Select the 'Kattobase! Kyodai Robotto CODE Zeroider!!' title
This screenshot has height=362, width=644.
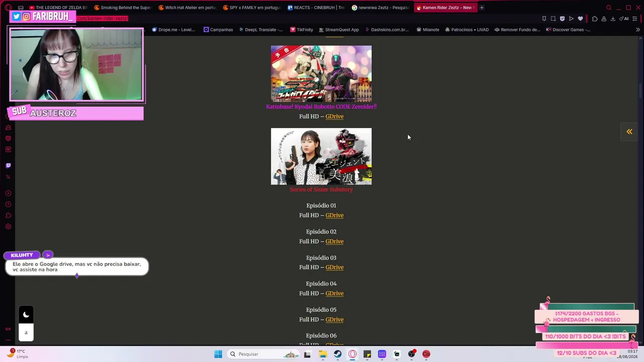point(321,107)
